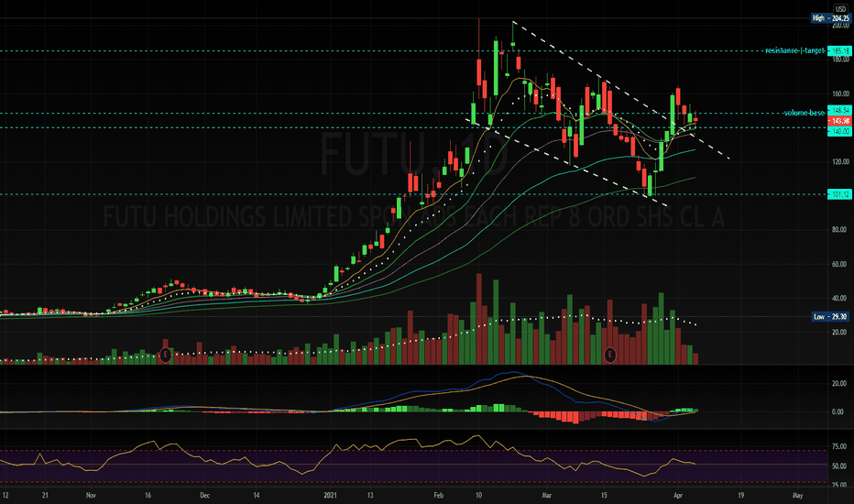Viewport: 854px width, 504px height.
Task: Click the Feb label on the time axis
Action: (438, 495)
